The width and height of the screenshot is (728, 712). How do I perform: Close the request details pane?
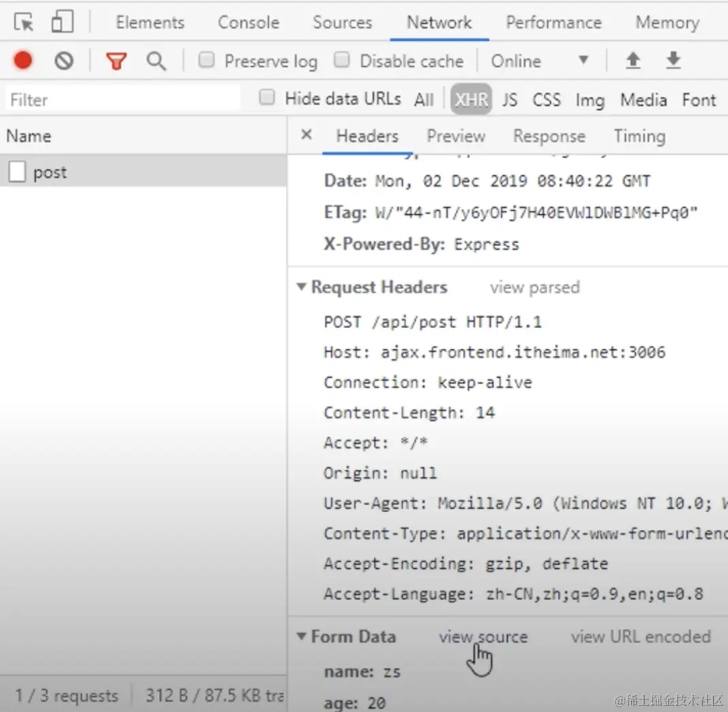(x=307, y=134)
